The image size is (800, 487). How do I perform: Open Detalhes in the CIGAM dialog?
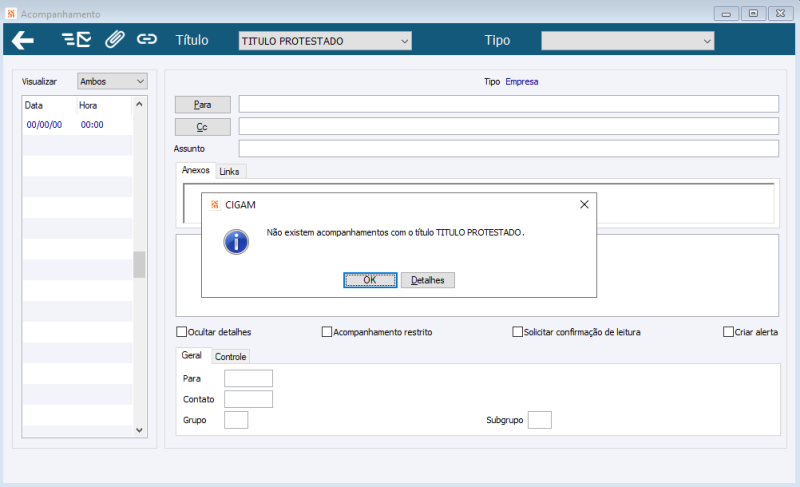428,280
